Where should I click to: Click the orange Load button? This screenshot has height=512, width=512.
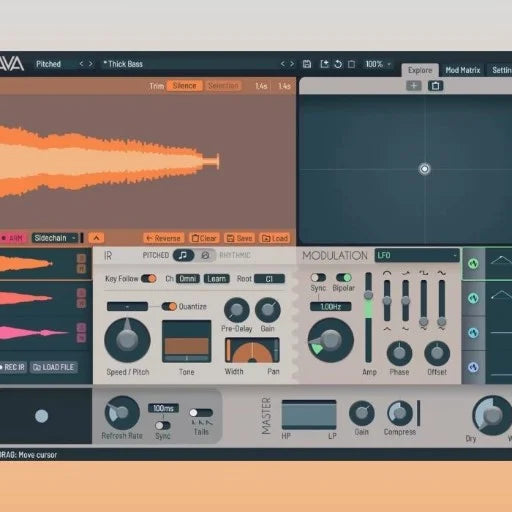[x=275, y=238]
